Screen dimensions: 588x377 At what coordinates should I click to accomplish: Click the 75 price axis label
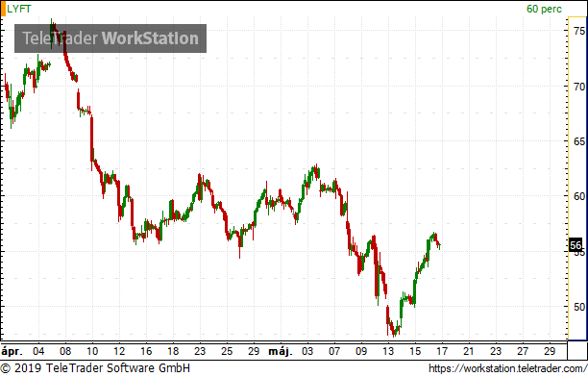(x=579, y=31)
